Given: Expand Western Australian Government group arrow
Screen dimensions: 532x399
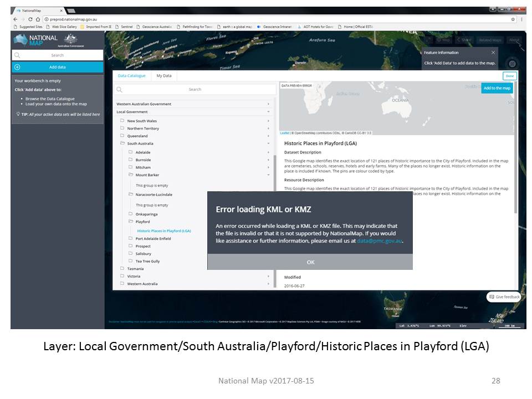Looking at the screenshot, I should (x=268, y=104).
